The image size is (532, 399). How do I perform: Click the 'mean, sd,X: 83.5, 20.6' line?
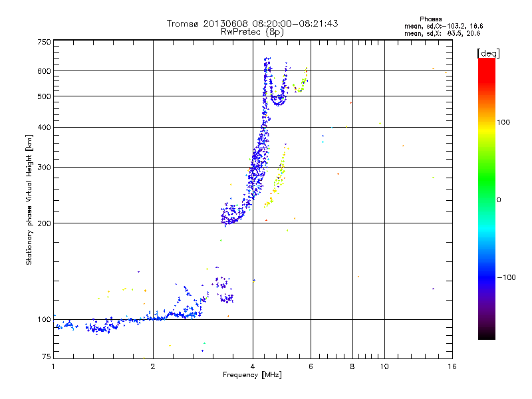442,33
